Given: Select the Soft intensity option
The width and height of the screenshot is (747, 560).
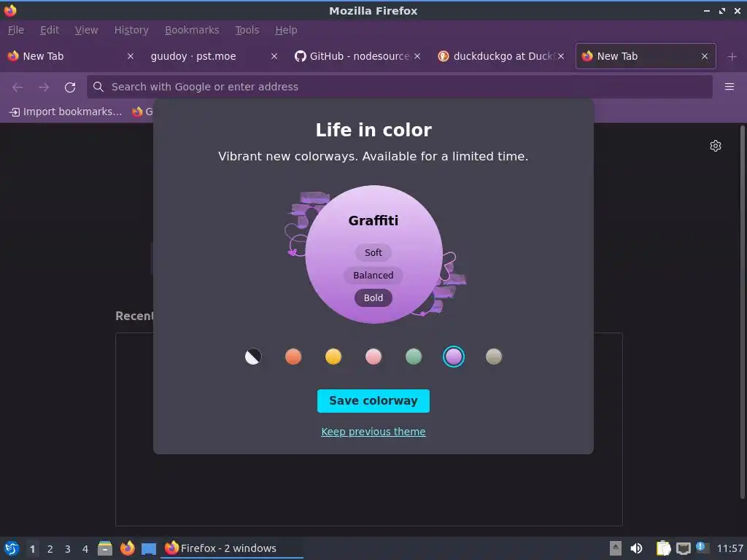Looking at the screenshot, I should click(373, 253).
